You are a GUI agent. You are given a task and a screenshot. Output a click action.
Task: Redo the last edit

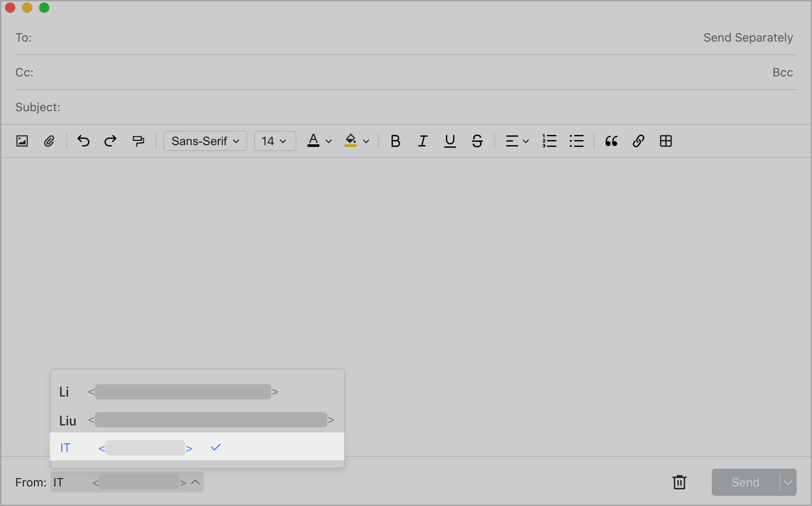tap(110, 141)
